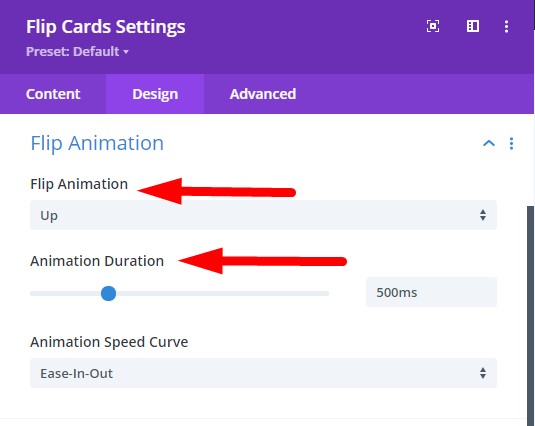Open the Flip Animation dropdown set to Up
Image resolution: width=535 pixels, height=426 pixels.
click(263, 215)
